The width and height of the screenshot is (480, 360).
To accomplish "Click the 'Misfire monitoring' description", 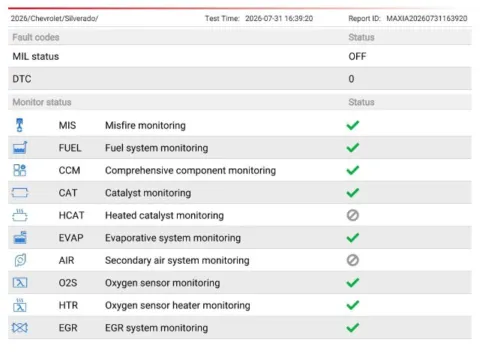I will (145, 125).
